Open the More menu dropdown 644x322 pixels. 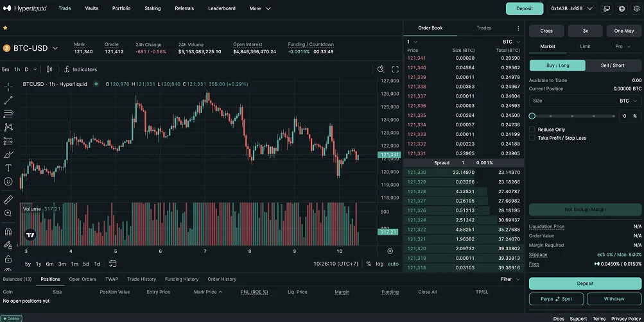[x=260, y=8]
